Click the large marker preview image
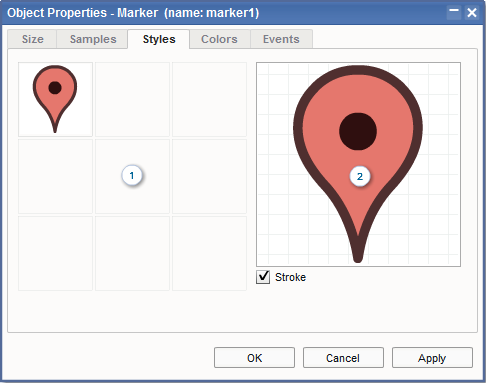 358,164
